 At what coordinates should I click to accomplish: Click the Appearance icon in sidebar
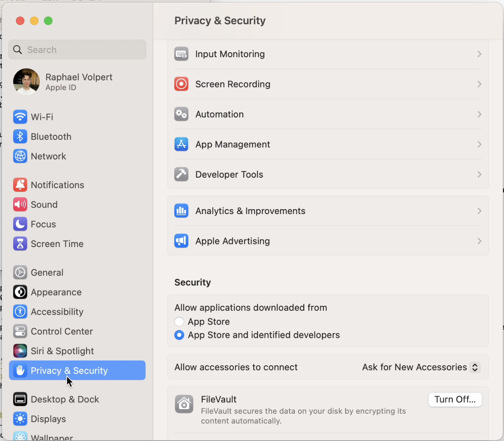click(x=20, y=292)
